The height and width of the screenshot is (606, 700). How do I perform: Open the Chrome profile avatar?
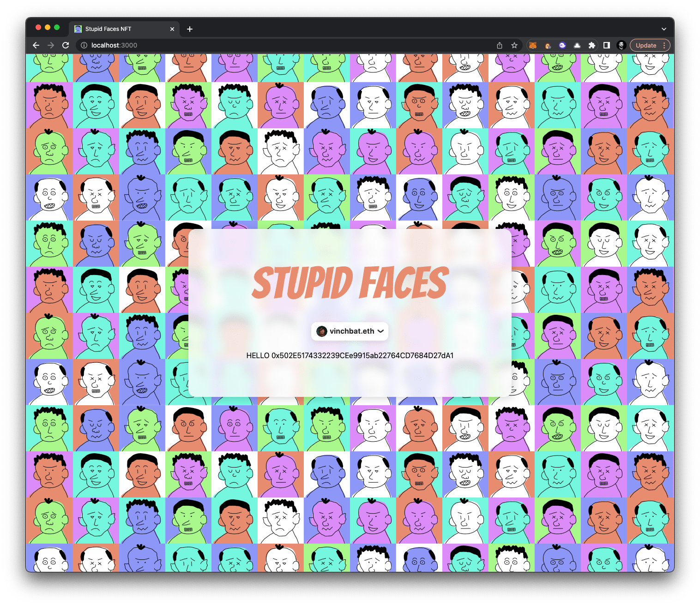[622, 45]
